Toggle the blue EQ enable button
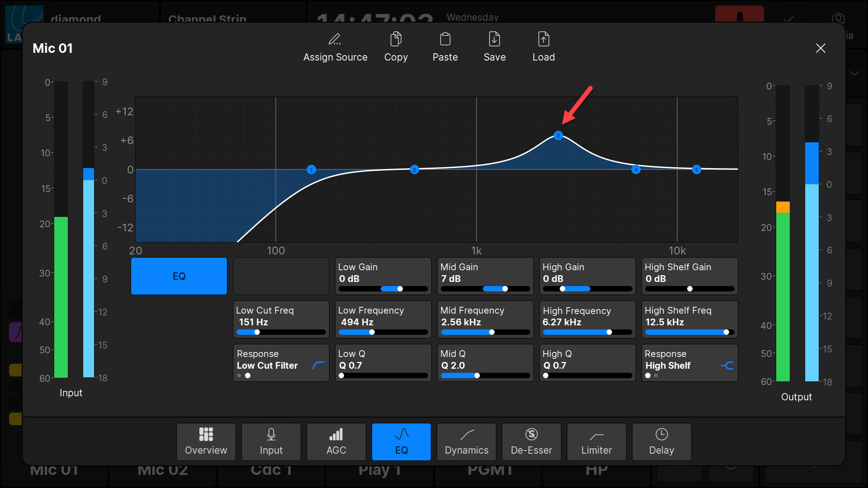This screenshot has width=868, height=488. pos(179,276)
